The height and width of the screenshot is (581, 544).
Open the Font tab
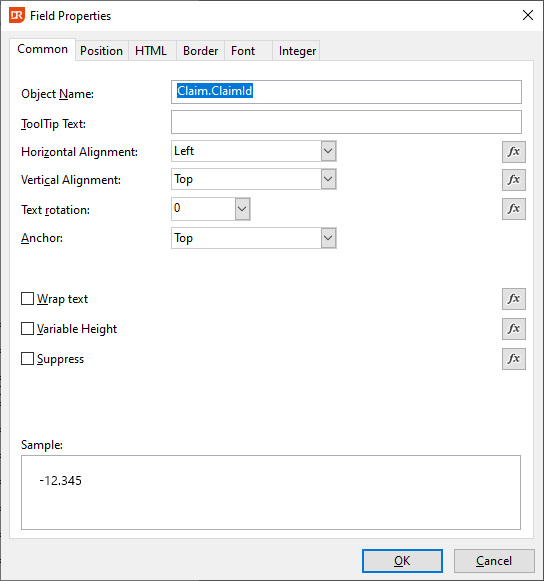pos(243,51)
